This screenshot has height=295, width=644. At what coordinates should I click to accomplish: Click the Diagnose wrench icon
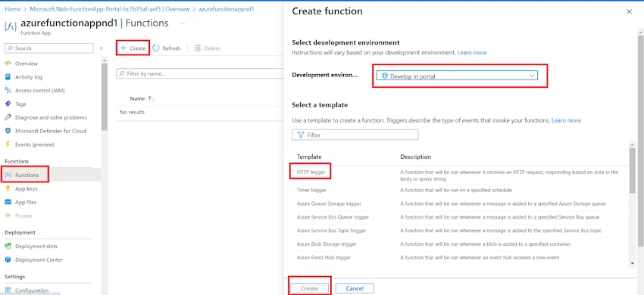click(8, 118)
